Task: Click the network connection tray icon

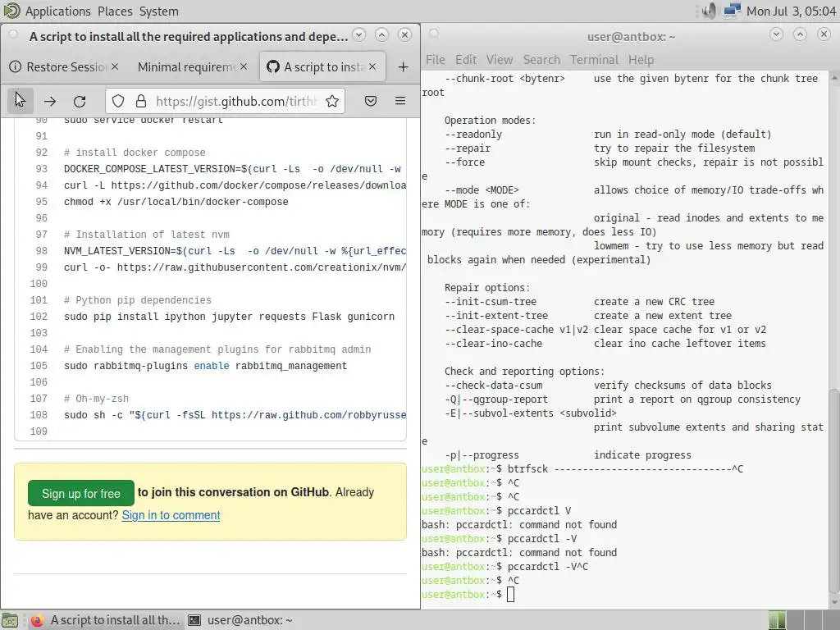Action: [731, 11]
